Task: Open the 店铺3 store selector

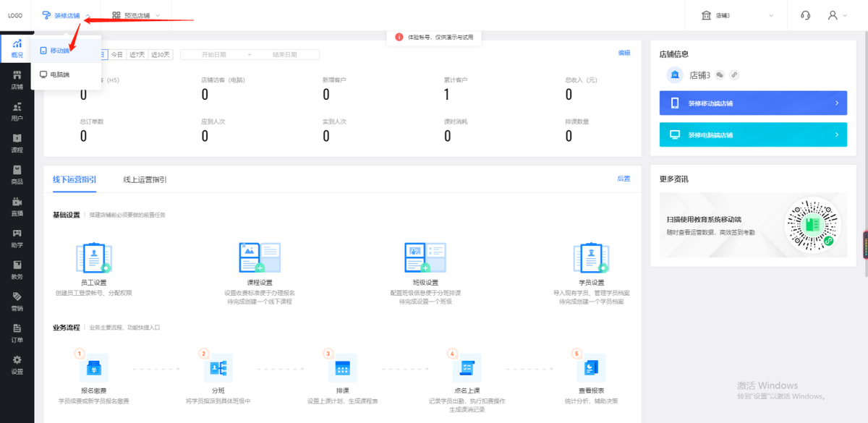Action: tap(738, 15)
